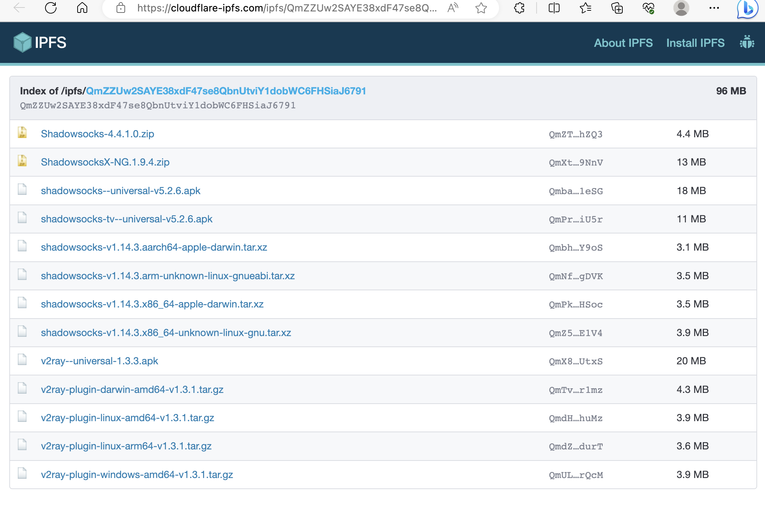
Task: Download shadowsocks-v1.14.3.arm-unknown-linux-gnueabi.tar.xz
Action: pyautogui.click(x=168, y=276)
